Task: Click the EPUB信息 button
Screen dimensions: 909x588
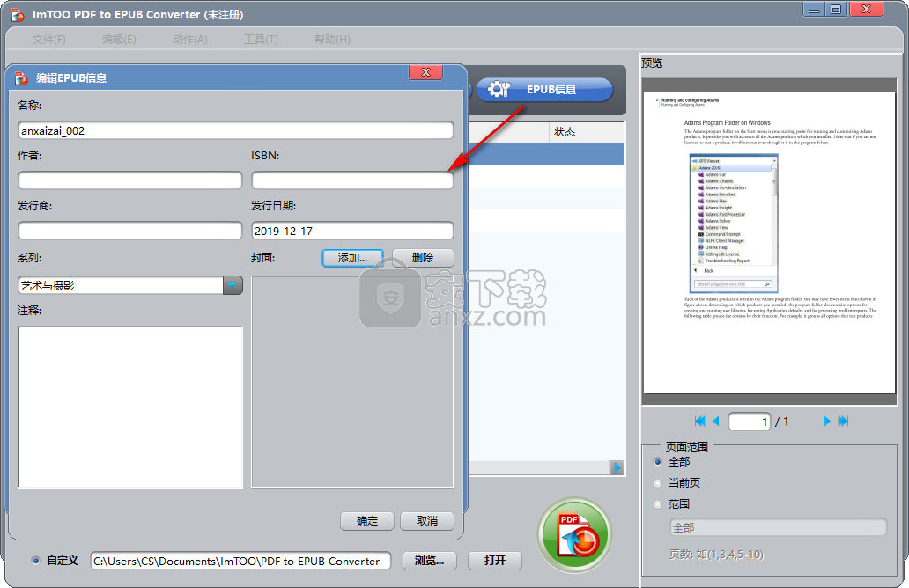Action: (x=543, y=90)
